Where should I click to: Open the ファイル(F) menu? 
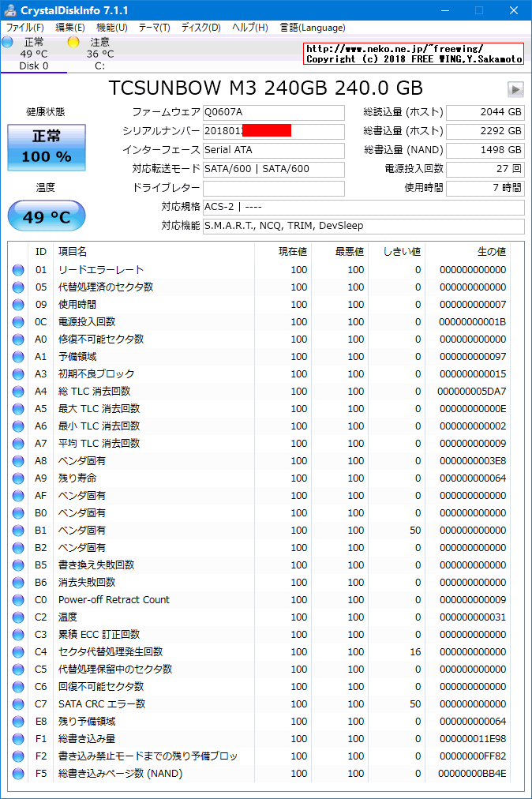click(x=24, y=28)
